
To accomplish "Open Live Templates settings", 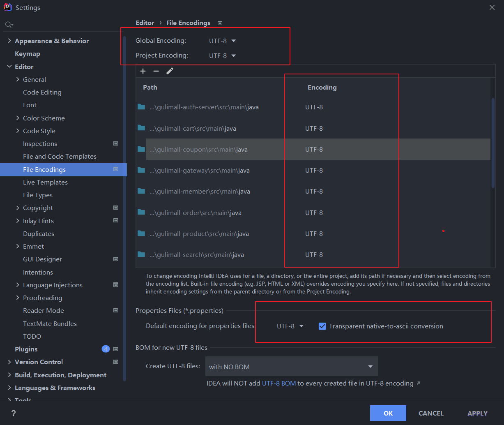I will tap(45, 182).
